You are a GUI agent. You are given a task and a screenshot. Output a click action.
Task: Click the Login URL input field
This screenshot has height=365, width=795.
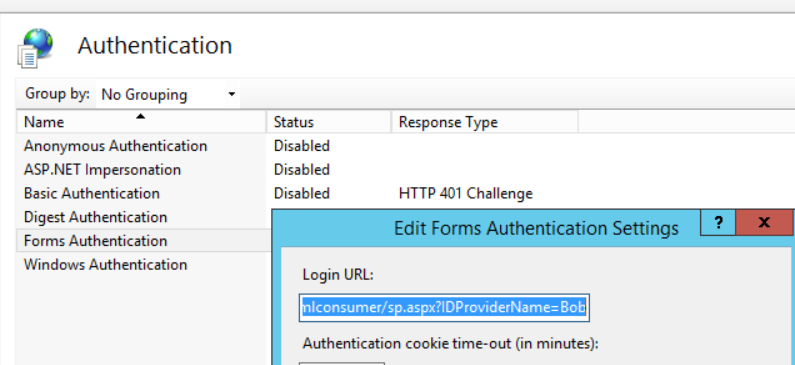point(444,307)
